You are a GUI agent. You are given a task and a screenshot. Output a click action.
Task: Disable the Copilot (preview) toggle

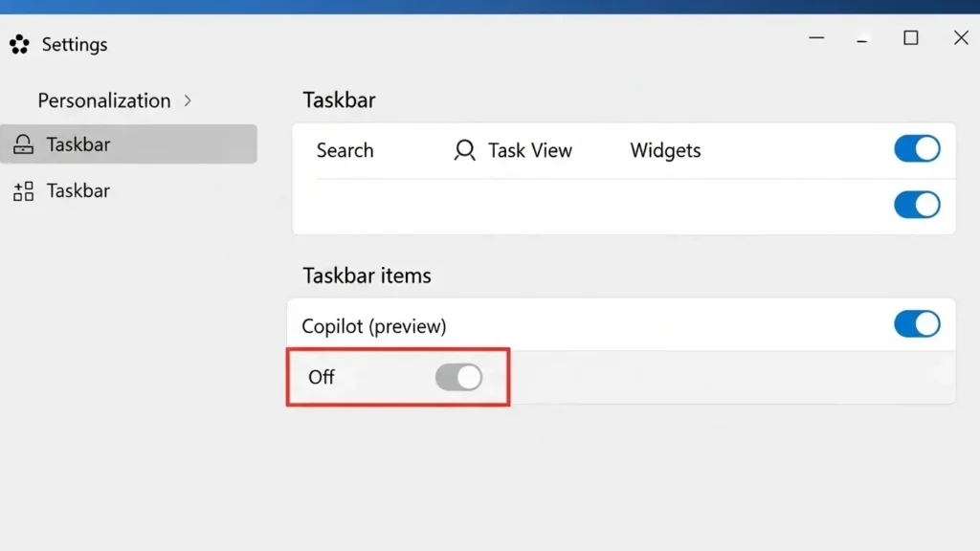(x=917, y=324)
